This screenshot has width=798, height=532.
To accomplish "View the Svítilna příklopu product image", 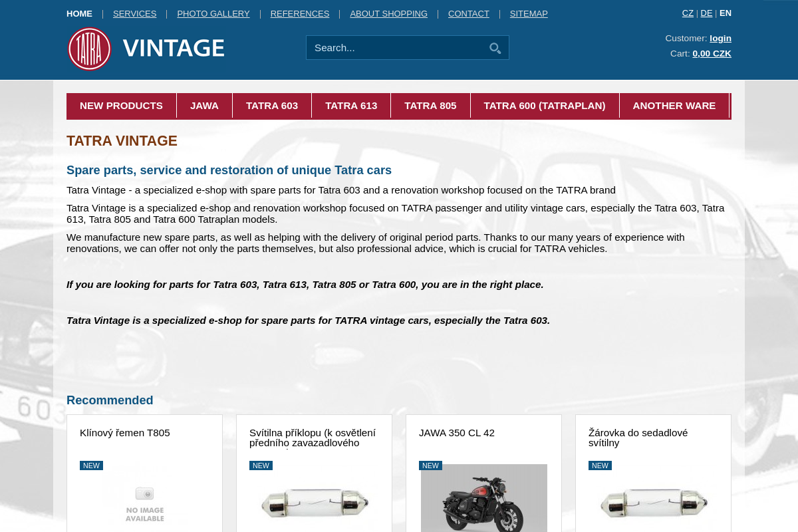I will [x=314, y=503].
